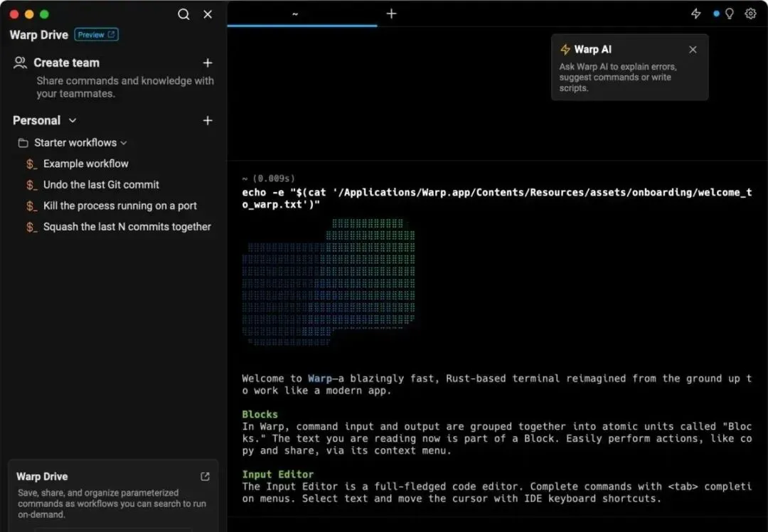Viewport: 768px width, 532px height.
Task: Collapse the Personal section chevron
Action: point(73,120)
